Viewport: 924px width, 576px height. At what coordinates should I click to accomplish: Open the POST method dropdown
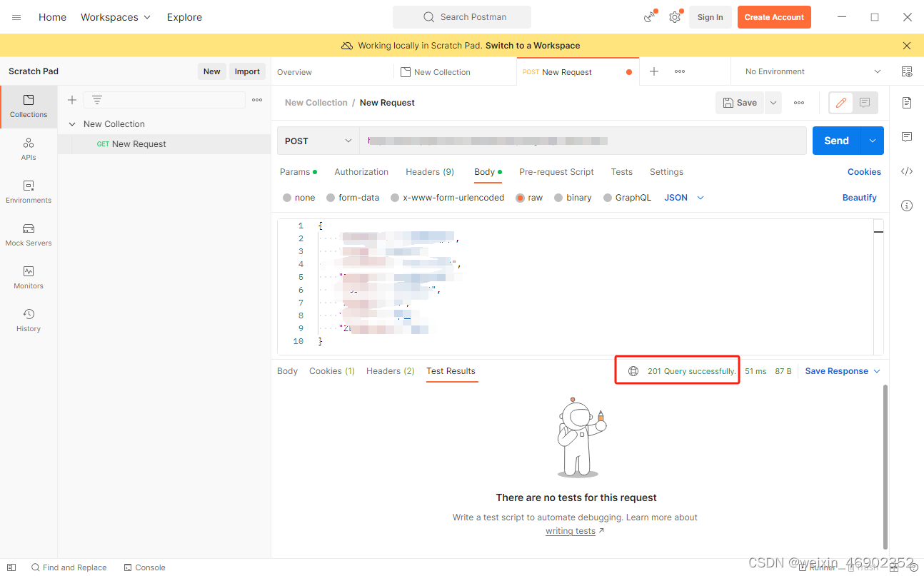(x=318, y=141)
